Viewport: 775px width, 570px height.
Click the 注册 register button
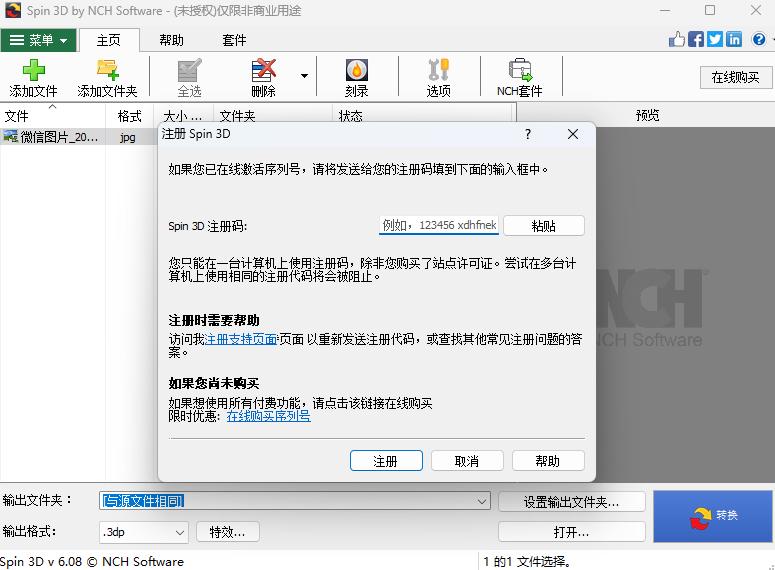click(386, 461)
